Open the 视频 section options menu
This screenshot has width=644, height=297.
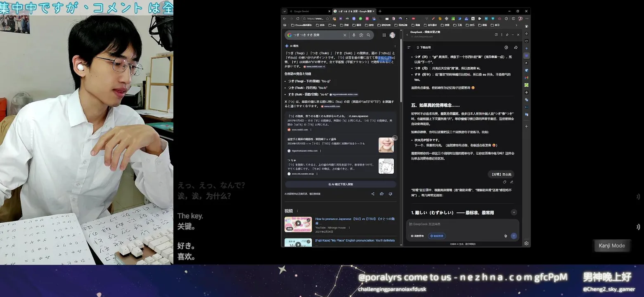pos(297,211)
